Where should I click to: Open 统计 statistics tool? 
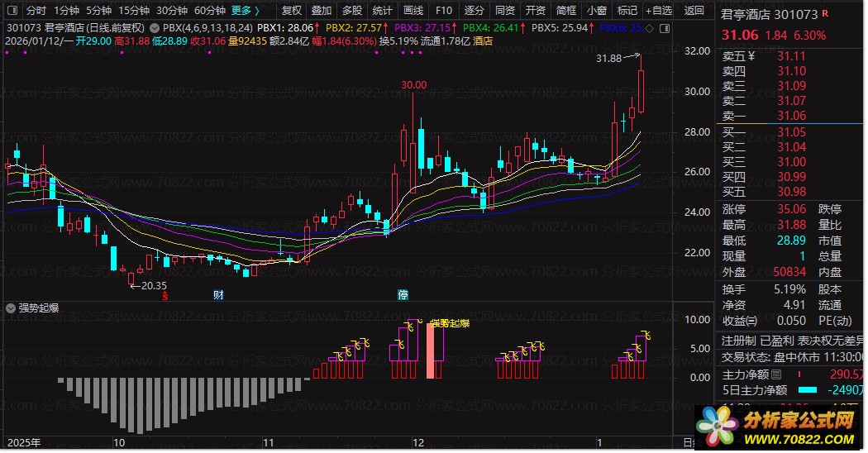pos(383,11)
